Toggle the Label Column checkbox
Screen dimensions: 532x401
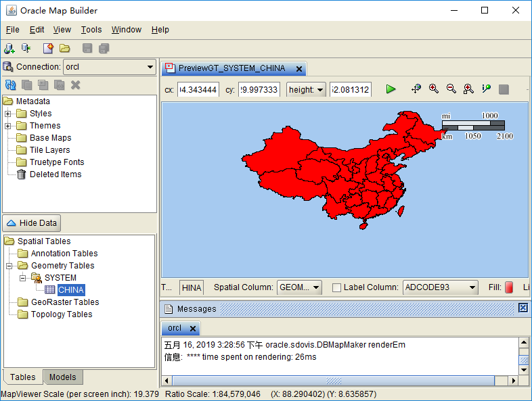(336, 288)
